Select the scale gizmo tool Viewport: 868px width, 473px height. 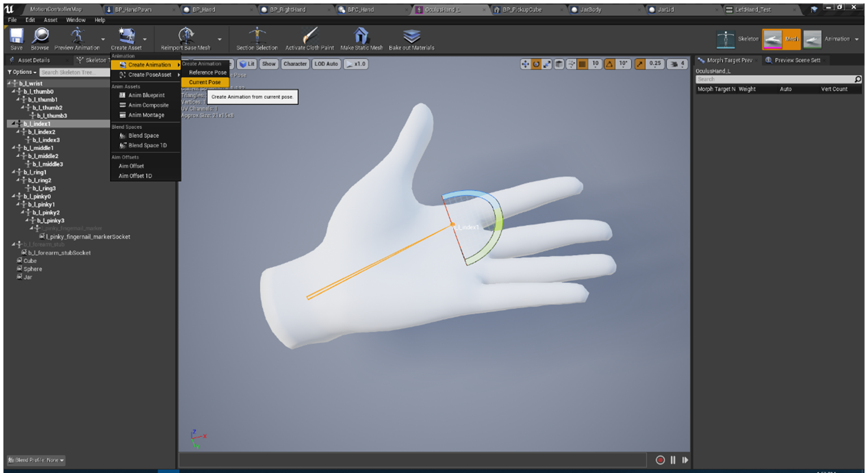coord(547,64)
